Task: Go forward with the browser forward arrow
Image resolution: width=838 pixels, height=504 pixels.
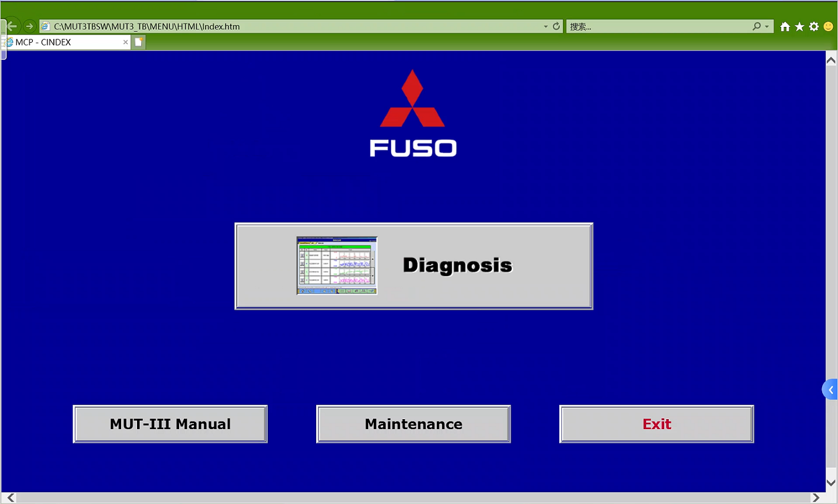Action: click(x=29, y=26)
